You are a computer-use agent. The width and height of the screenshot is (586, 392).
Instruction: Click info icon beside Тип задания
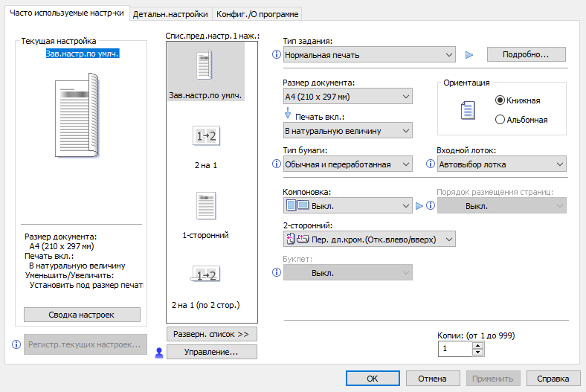(276, 54)
